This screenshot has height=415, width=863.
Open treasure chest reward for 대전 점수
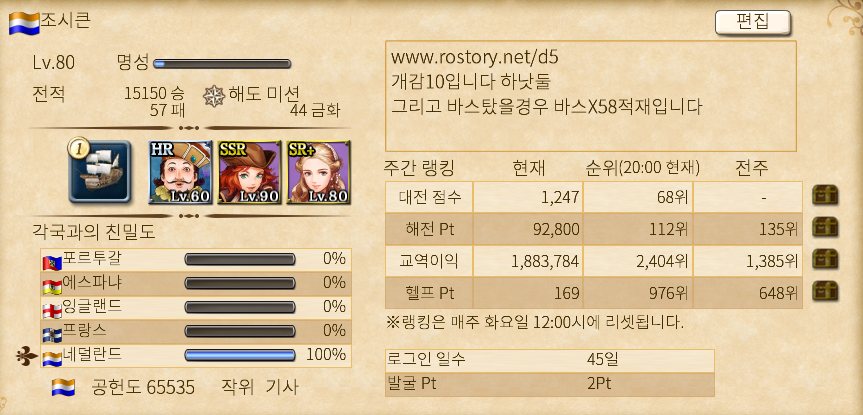click(x=825, y=195)
